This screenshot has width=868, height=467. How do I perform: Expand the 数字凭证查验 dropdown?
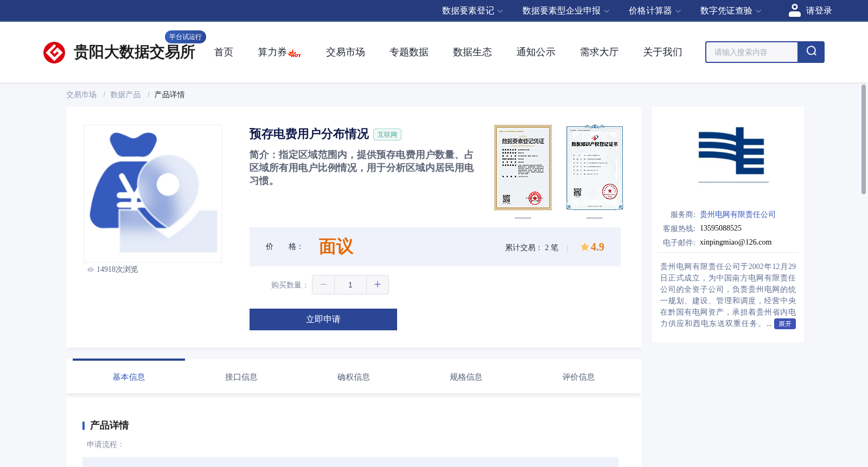[x=731, y=11]
